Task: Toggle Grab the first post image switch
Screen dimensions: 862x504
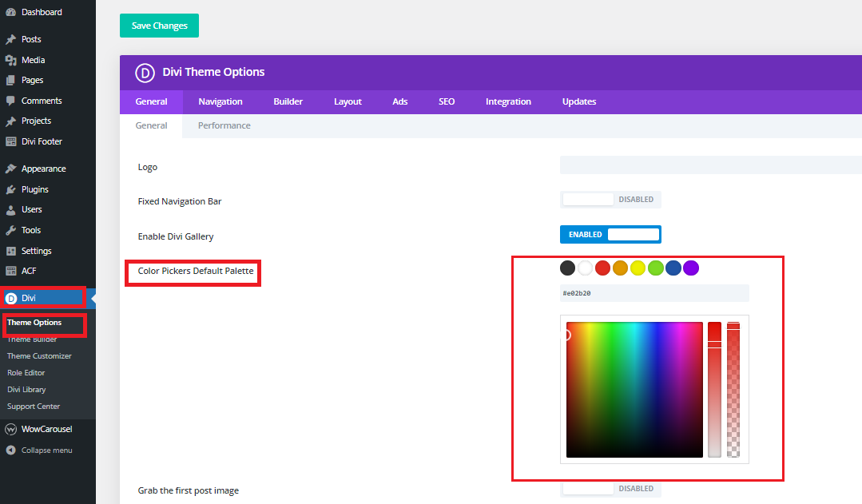Action: point(610,489)
